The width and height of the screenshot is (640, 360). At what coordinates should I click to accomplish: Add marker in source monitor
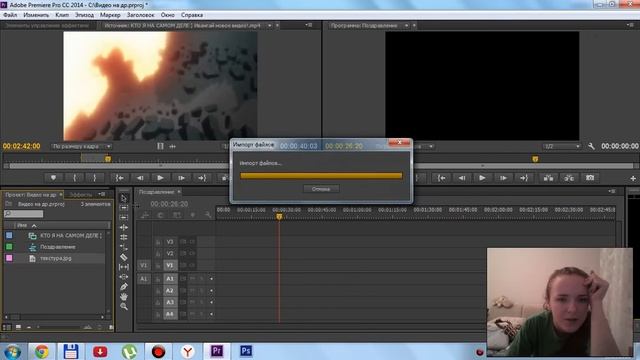53,178
